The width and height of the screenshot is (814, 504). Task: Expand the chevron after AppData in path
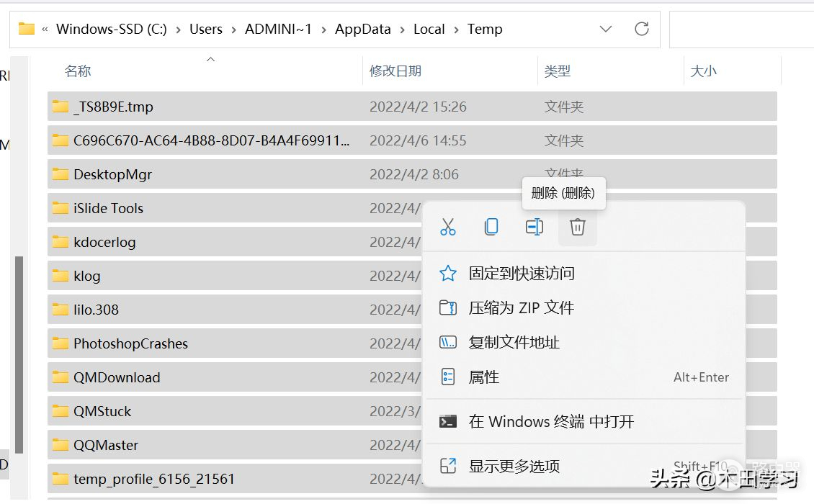pyautogui.click(x=402, y=30)
